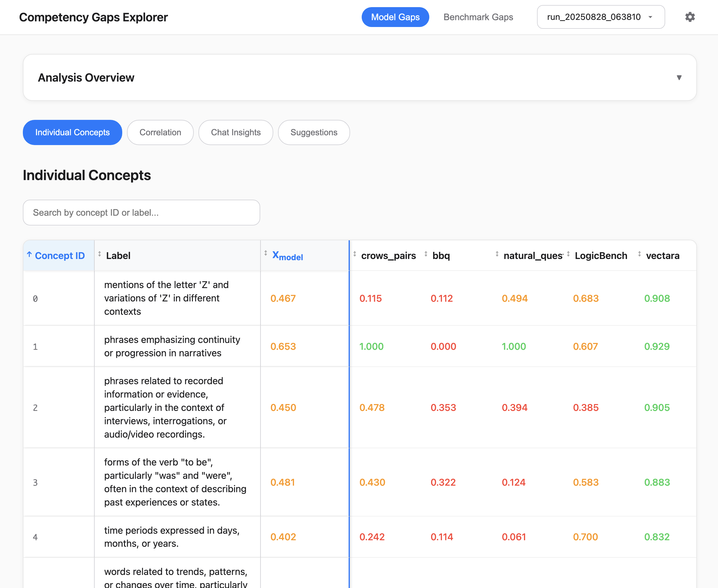Sort by bbq column icon
Image resolution: width=718 pixels, height=588 pixels.
tap(426, 254)
